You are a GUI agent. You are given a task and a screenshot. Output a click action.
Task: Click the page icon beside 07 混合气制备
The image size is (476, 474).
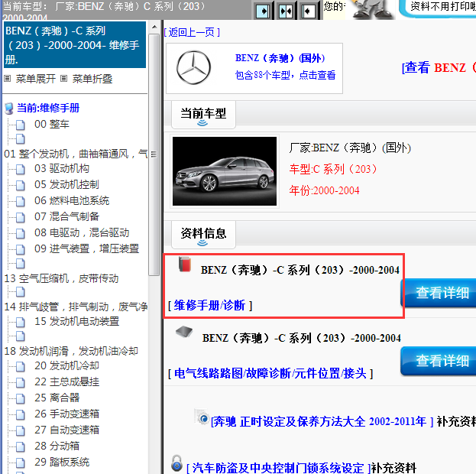tap(21, 217)
